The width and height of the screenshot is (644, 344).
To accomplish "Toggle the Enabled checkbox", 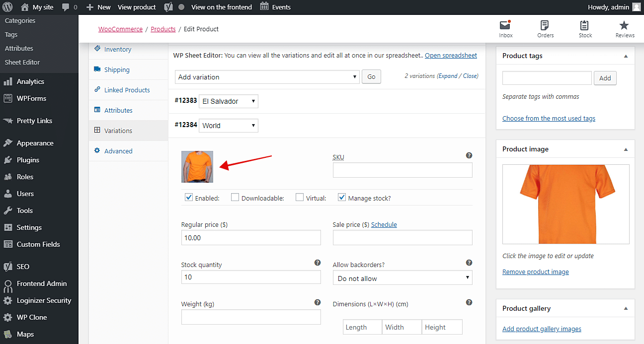I will [x=189, y=198].
